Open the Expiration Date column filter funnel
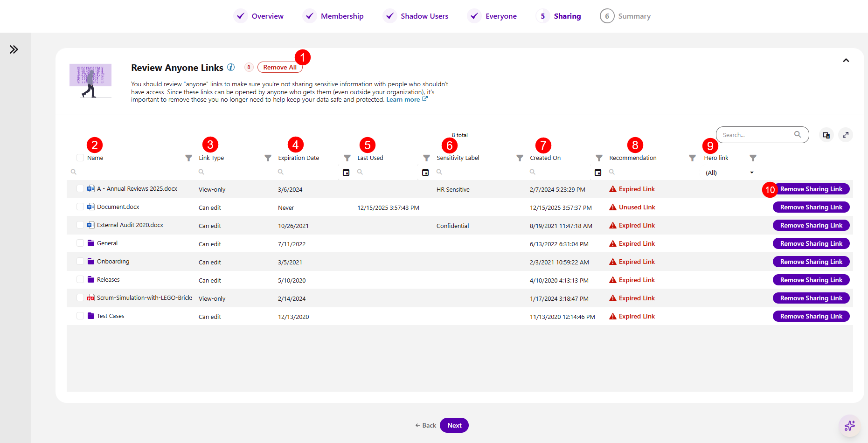868x443 pixels. pyautogui.click(x=347, y=158)
